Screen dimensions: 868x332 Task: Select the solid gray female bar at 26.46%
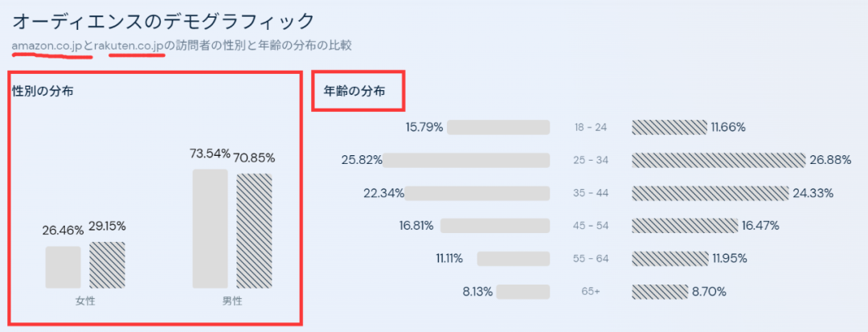pyautogui.click(x=63, y=267)
